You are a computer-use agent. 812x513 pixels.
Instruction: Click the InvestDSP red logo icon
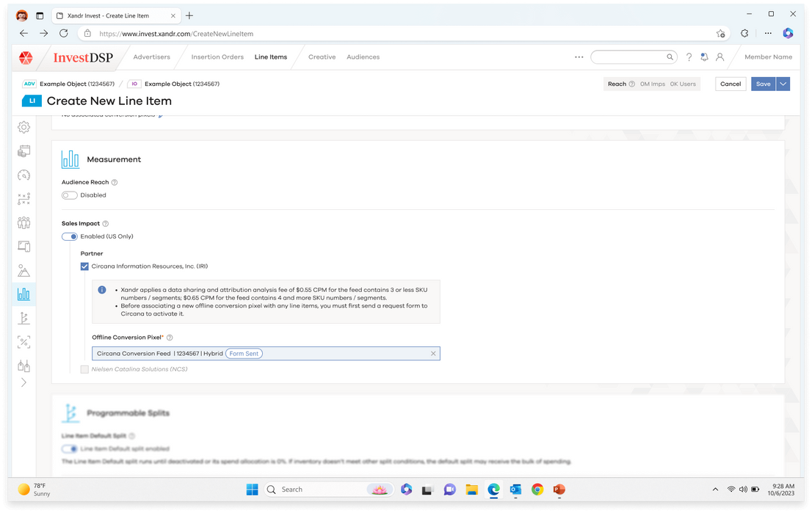pyautogui.click(x=26, y=57)
